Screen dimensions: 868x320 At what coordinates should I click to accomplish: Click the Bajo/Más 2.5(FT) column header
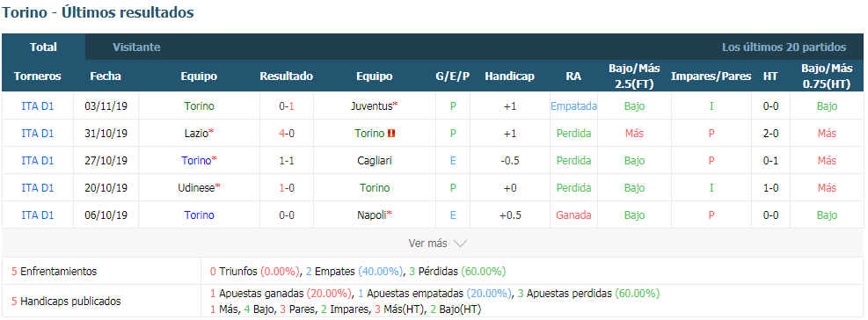(634, 76)
